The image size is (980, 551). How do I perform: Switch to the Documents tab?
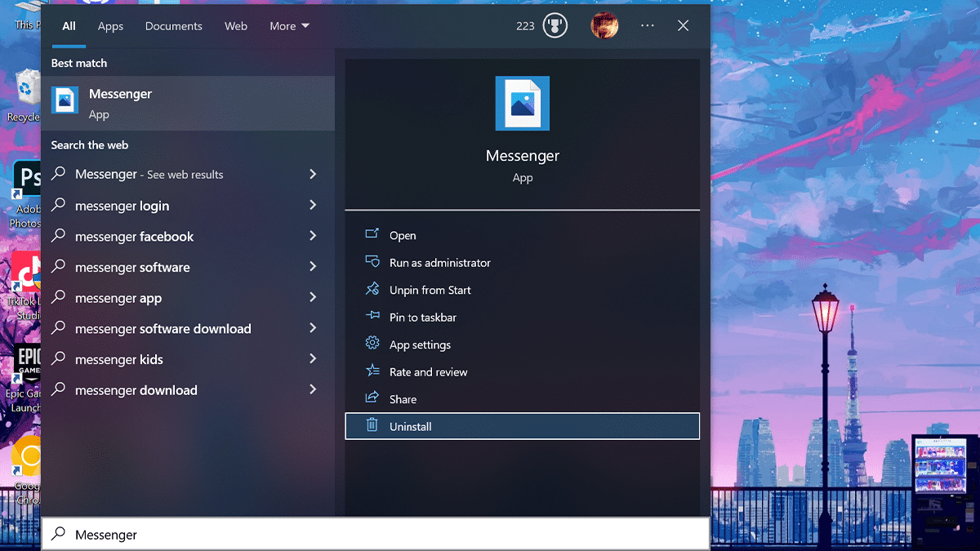173,26
